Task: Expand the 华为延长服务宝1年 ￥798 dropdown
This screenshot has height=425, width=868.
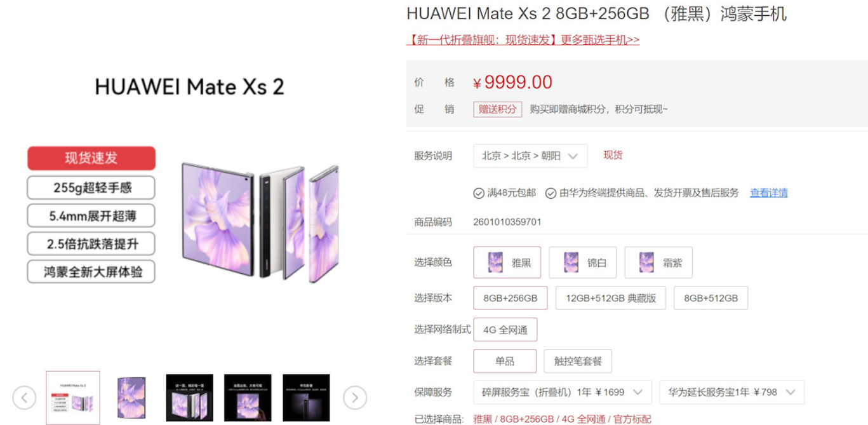Action: tap(732, 393)
